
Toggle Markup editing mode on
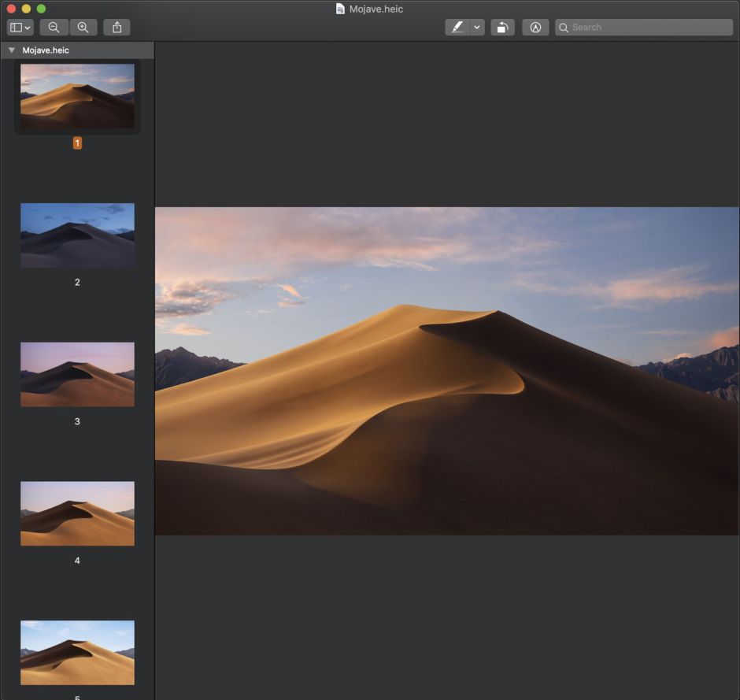535,27
